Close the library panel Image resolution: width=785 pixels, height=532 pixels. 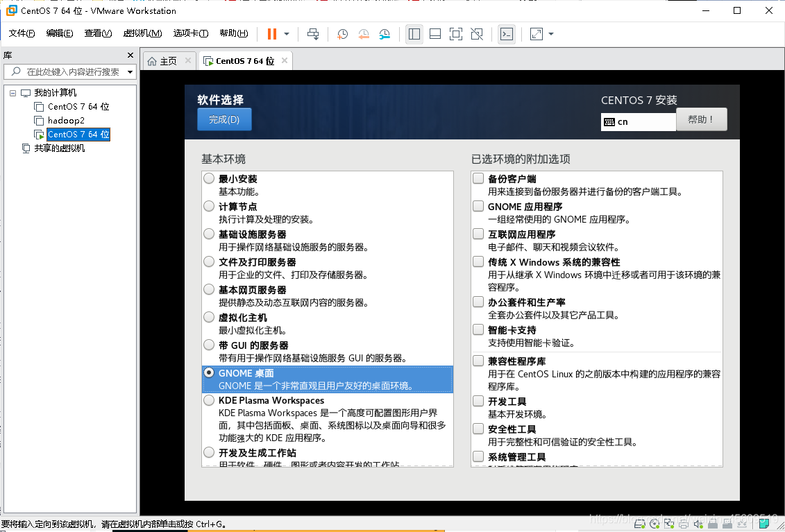[x=130, y=55]
